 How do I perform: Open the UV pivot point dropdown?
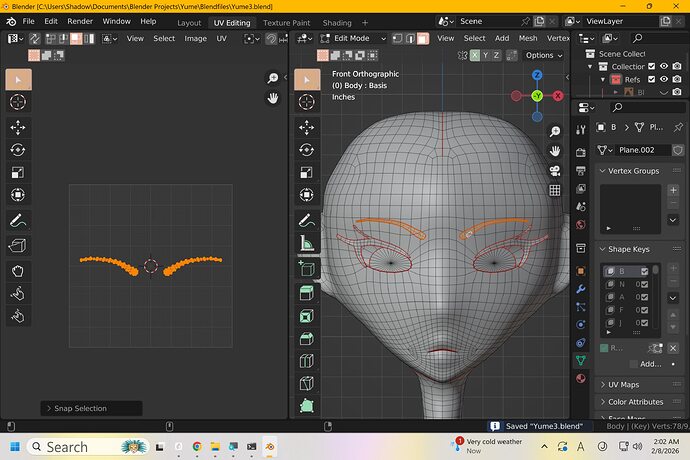pyautogui.click(x=251, y=39)
